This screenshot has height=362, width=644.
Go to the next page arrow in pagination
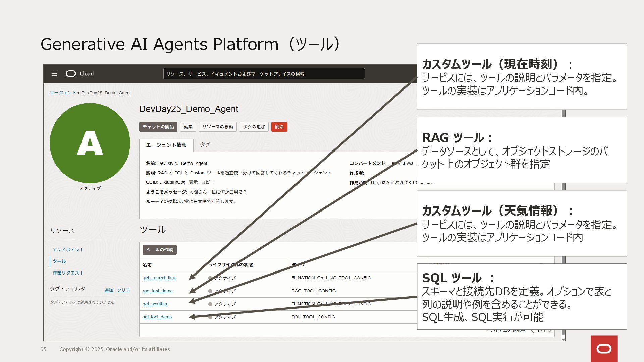(550, 331)
